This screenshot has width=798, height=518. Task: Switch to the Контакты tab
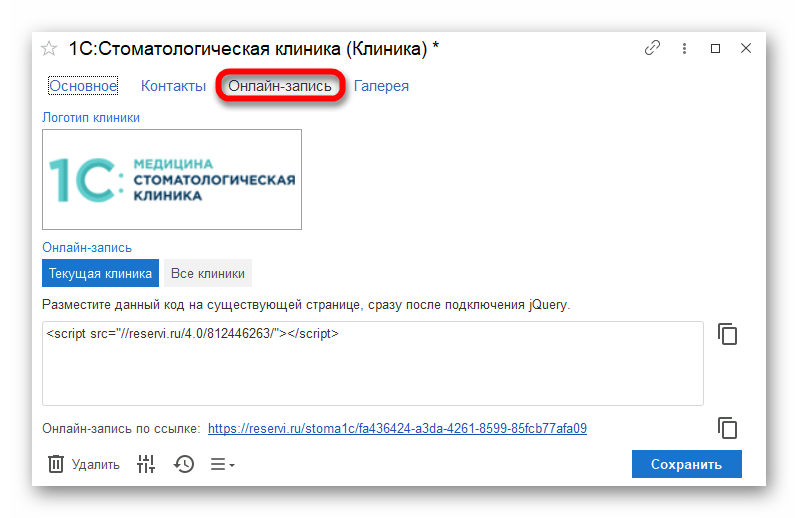point(173,85)
